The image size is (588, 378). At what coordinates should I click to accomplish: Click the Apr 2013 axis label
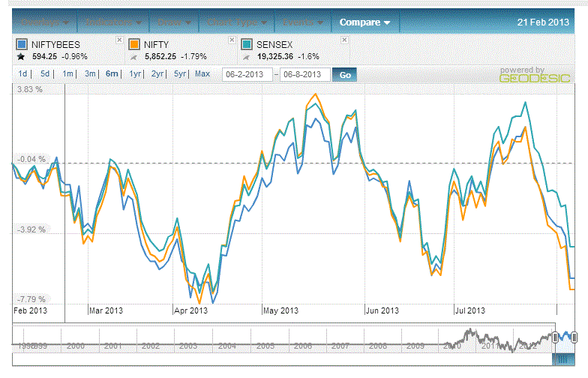click(190, 310)
